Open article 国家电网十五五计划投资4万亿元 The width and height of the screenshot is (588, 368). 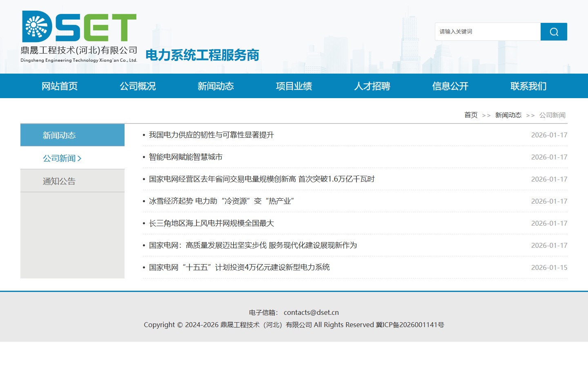[x=239, y=267]
